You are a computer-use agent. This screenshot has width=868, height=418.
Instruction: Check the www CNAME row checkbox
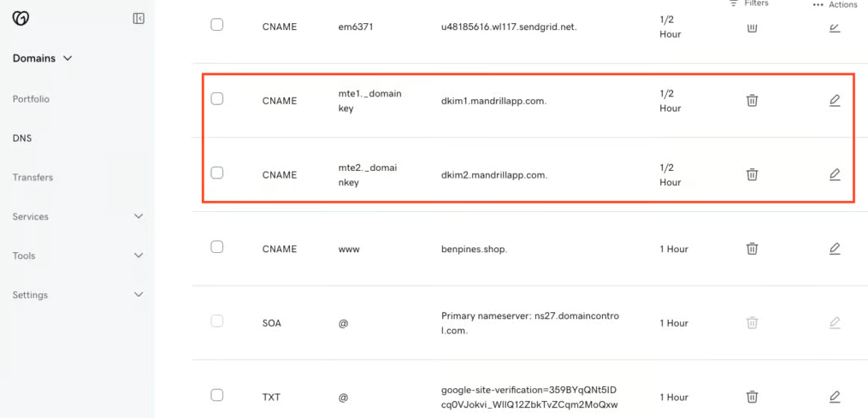coord(217,247)
